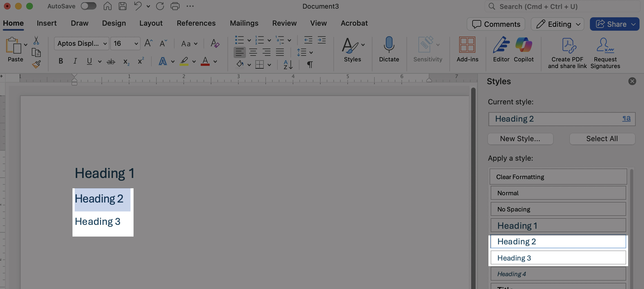The width and height of the screenshot is (644, 289).
Task: Toggle italic formatting
Action: [x=75, y=61]
